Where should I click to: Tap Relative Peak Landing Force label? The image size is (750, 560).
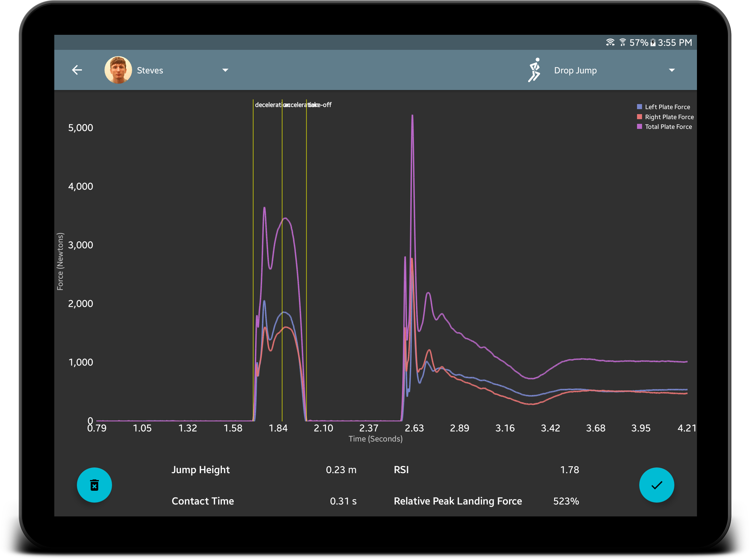click(458, 501)
